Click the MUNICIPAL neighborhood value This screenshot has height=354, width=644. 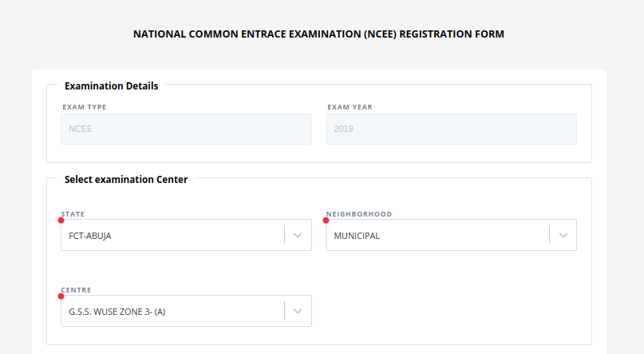[357, 236]
